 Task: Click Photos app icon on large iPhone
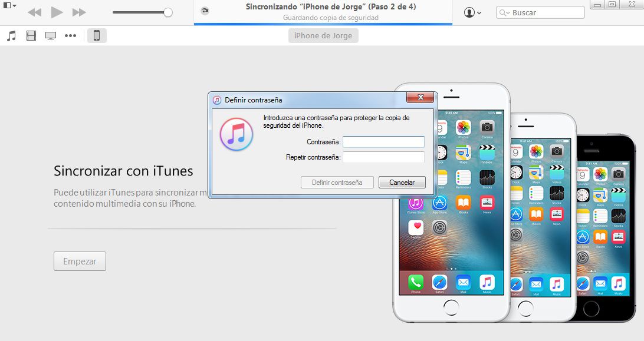tap(464, 128)
